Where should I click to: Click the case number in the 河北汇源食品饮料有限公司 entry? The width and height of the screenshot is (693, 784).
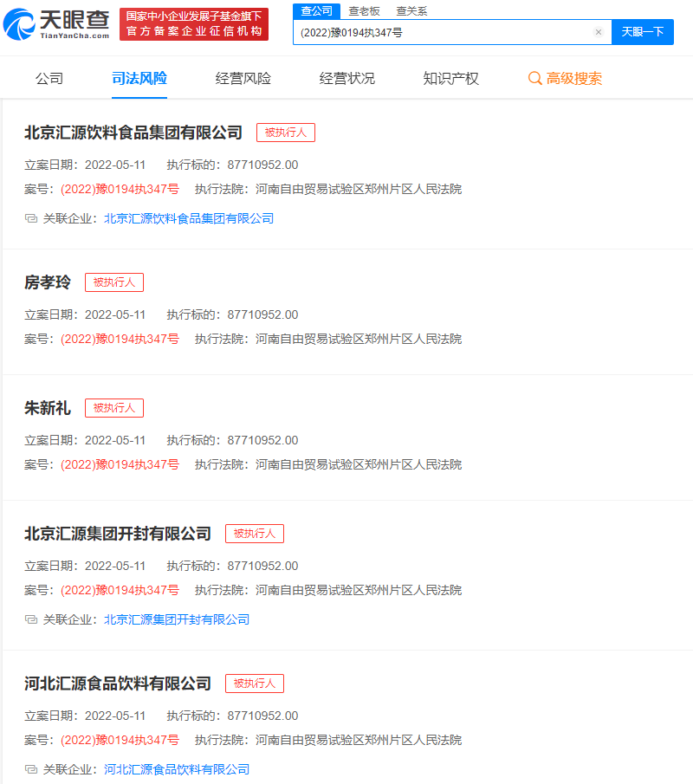[120, 740]
